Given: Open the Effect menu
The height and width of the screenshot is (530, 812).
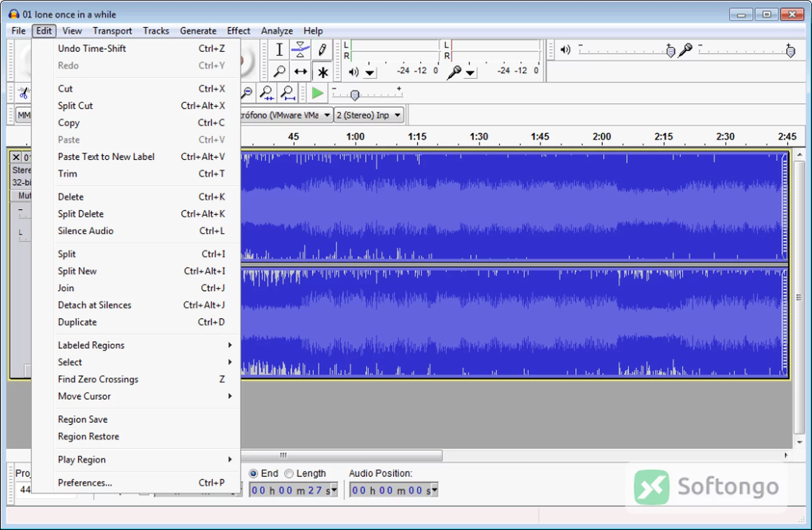Looking at the screenshot, I should click(239, 31).
